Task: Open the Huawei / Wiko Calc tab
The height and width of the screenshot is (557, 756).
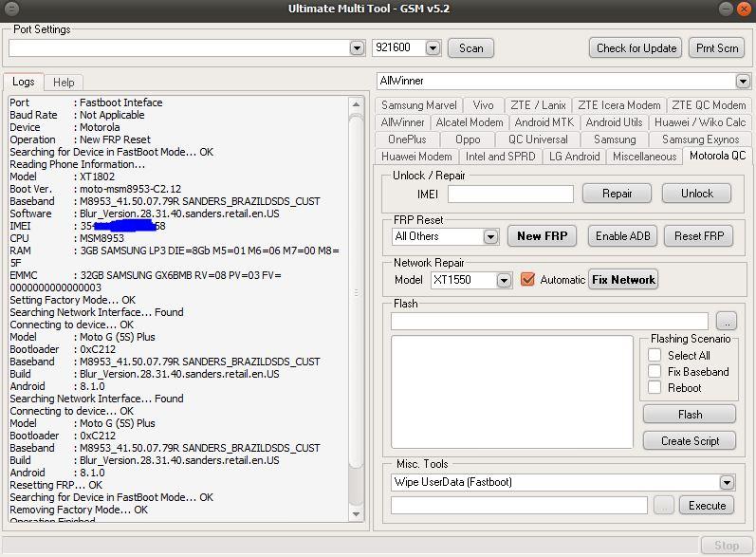Action: click(700, 122)
